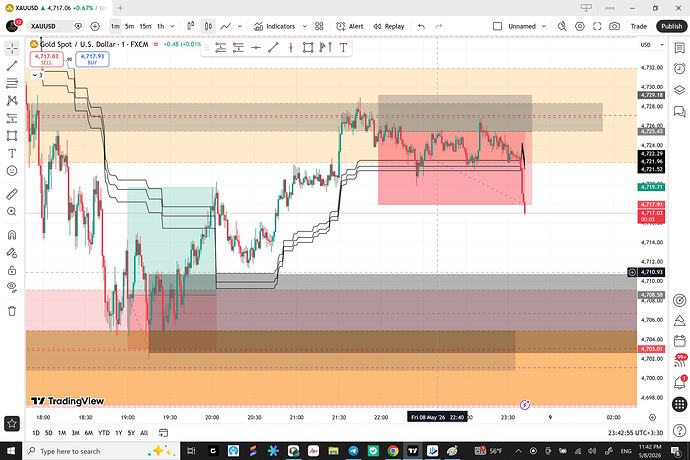Open the object tree layers panel
This screenshot has width=690, height=460.
tap(679, 90)
